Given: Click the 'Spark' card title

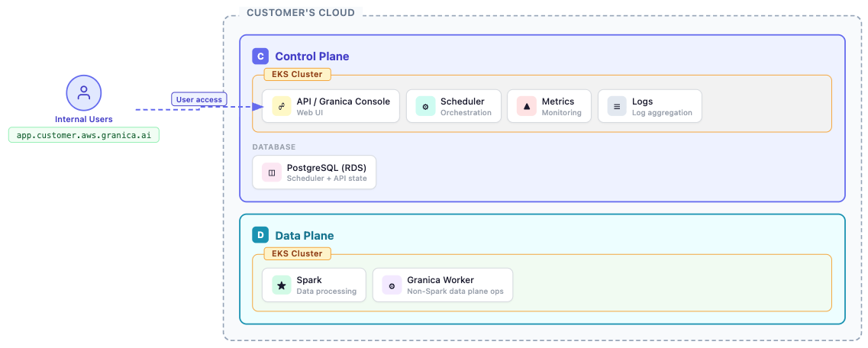Looking at the screenshot, I should (x=309, y=280).
